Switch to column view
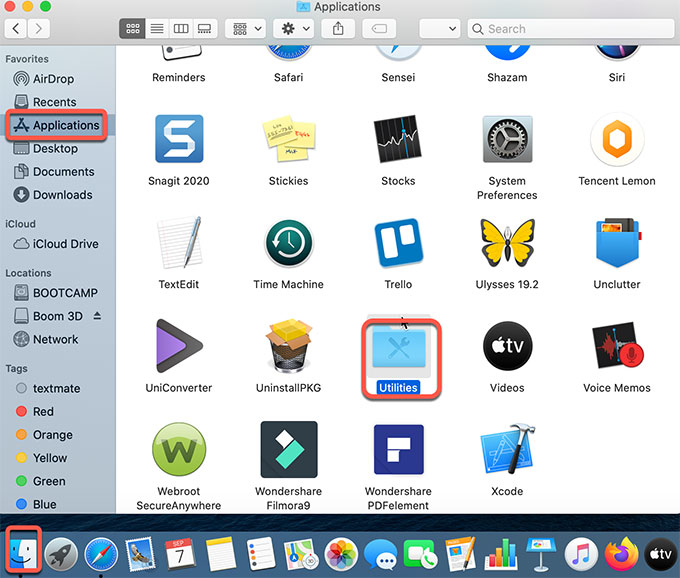The image size is (680, 578). [x=181, y=29]
